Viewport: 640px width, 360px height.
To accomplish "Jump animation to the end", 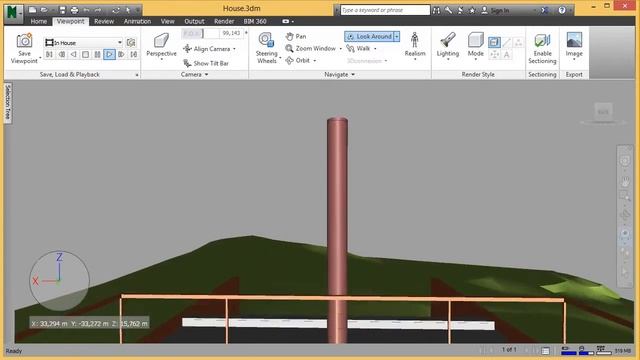I will [133, 54].
